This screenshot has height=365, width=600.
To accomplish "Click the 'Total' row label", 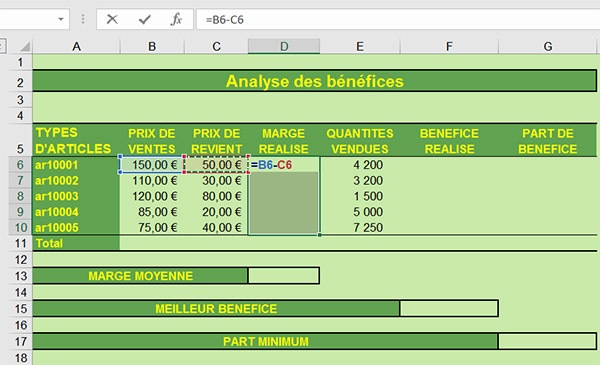I will 76,243.
